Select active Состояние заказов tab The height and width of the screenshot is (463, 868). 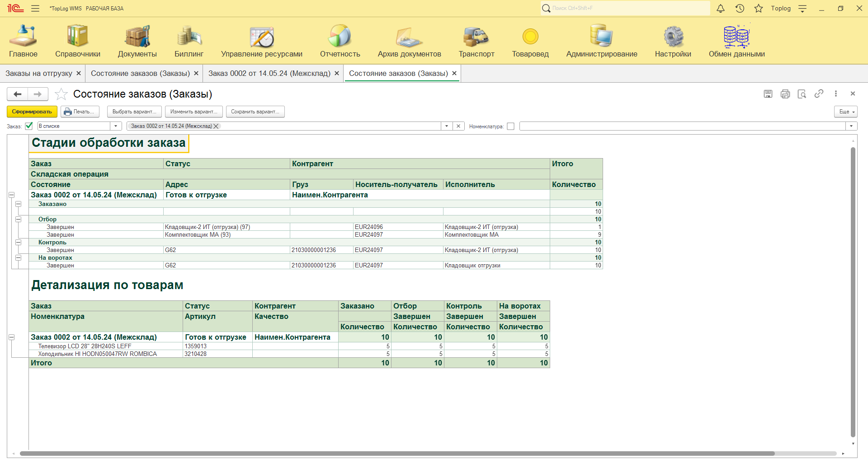pos(398,73)
